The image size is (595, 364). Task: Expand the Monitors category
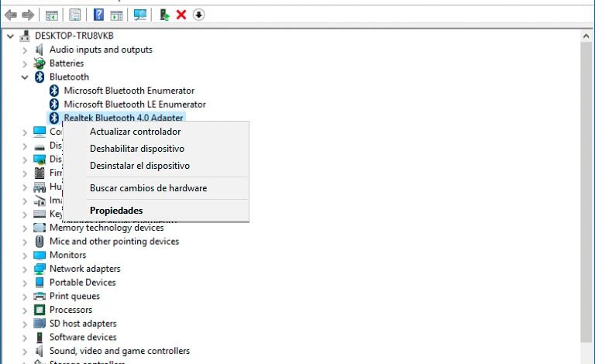click(25, 255)
